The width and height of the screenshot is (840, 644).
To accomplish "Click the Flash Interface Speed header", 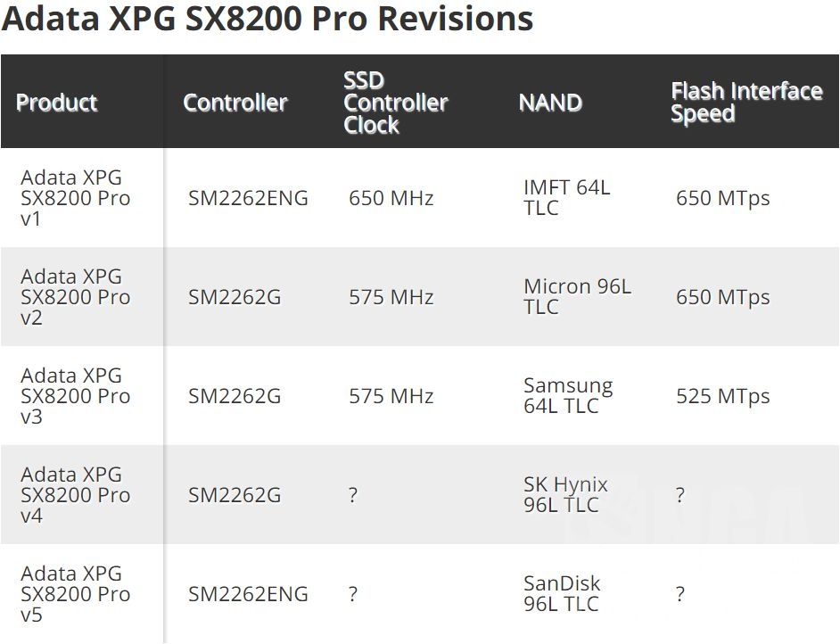I will pyautogui.click(x=746, y=103).
